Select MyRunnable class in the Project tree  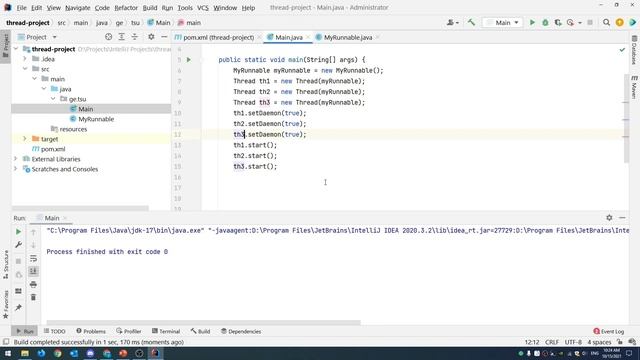coord(96,119)
